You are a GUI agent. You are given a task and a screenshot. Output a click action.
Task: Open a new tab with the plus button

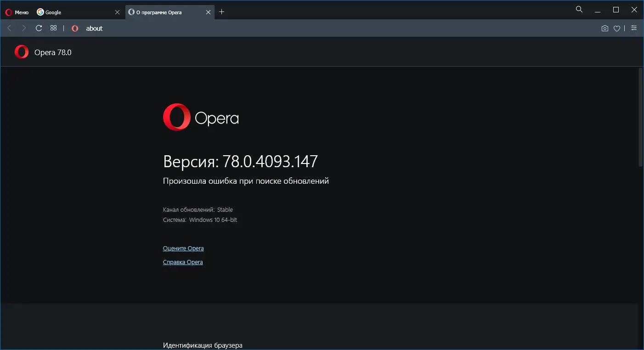pyautogui.click(x=222, y=11)
